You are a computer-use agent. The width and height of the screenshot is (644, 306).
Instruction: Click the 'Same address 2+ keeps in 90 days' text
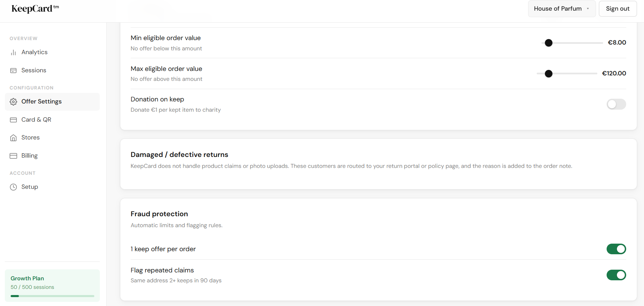176,280
